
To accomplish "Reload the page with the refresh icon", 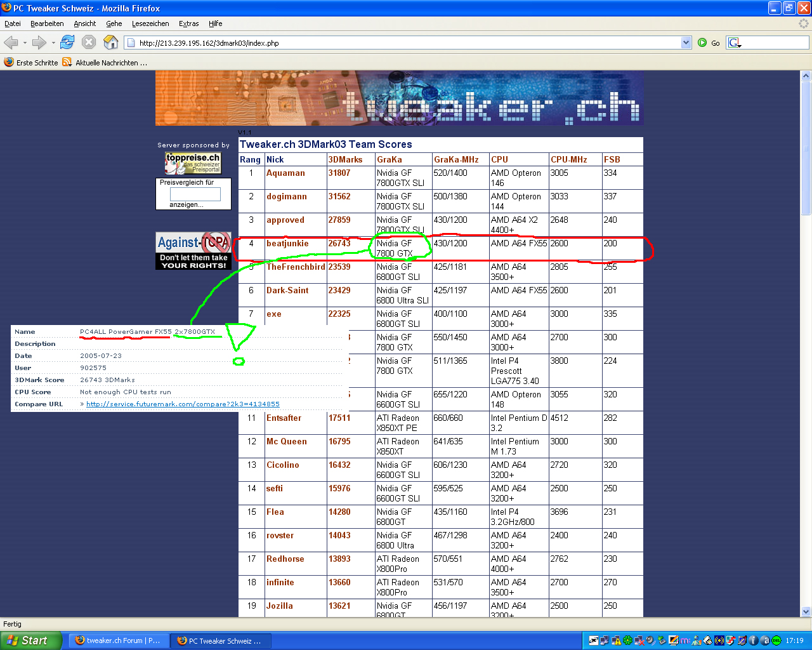I will coord(67,43).
